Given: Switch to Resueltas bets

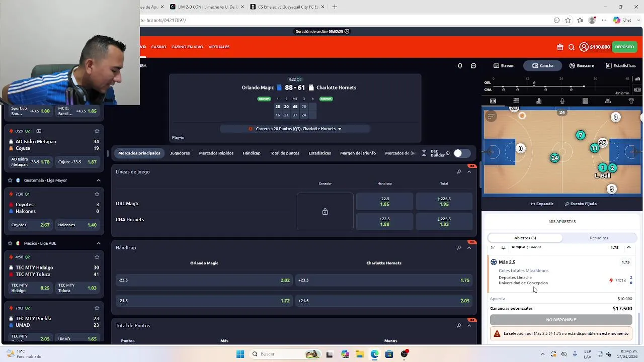Looking at the screenshot, I should (x=599, y=238).
